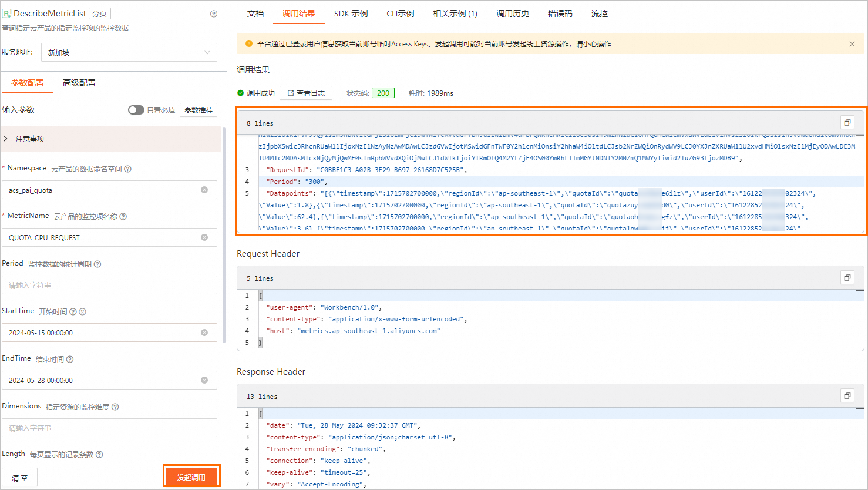The image size is (868, 490).
Task: Click the 发起调用 button
Action: 191,477
